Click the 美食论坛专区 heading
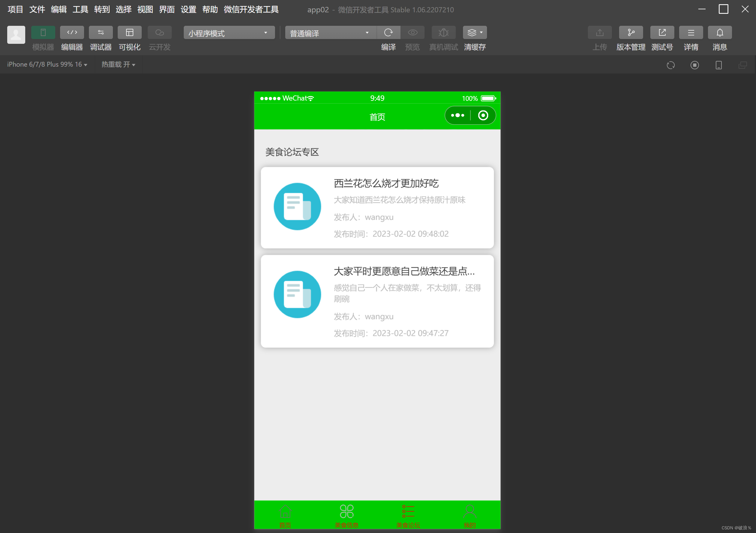This screenshot has width=756, height=533. pos(292,152)
